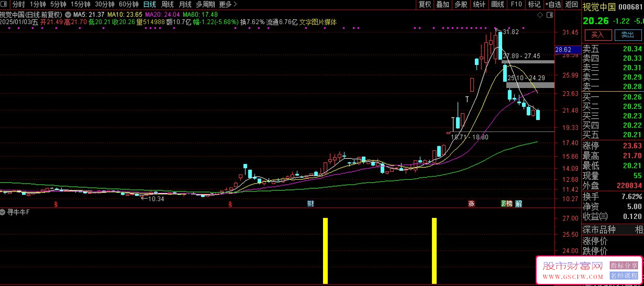Click the 收益(三) label
The image size is (644, 286).
point(595,216)
